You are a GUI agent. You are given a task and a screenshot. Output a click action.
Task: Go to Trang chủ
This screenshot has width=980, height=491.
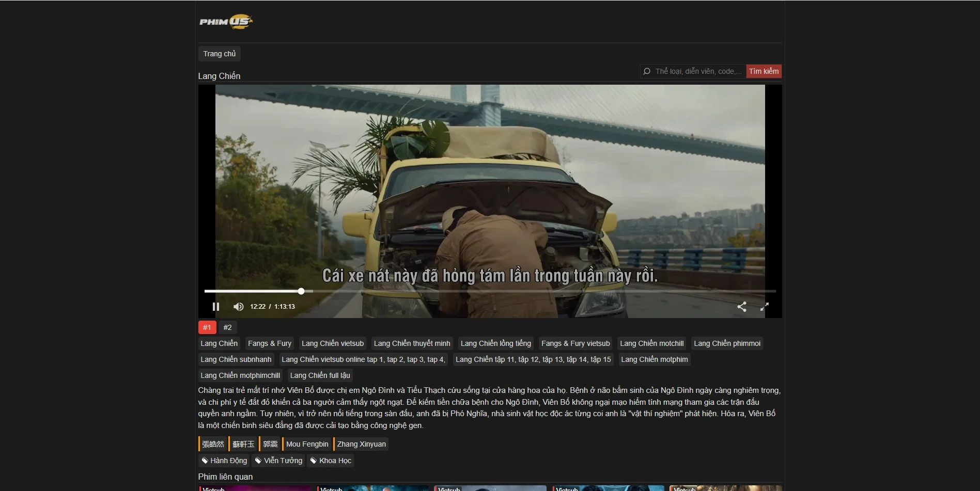[219, 53]
